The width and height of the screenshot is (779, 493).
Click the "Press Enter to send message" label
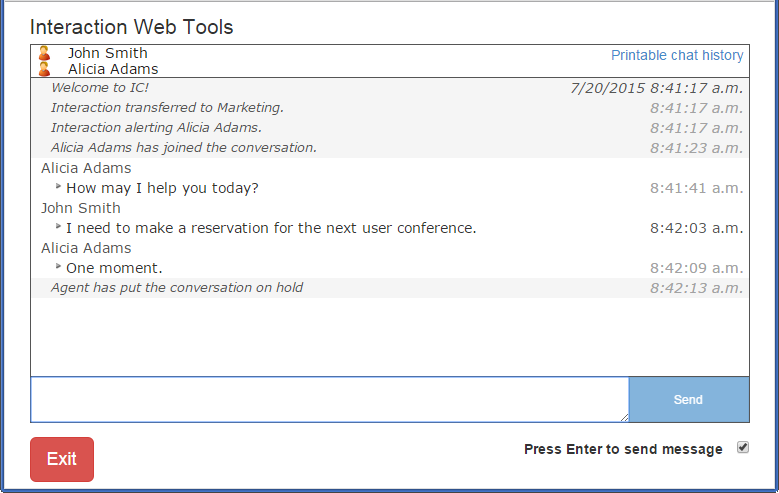point(623,450)
